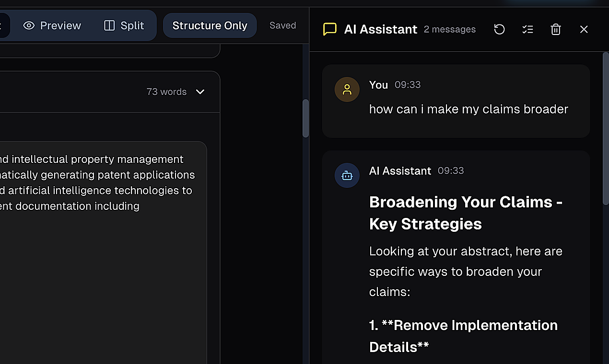
Task: Click the '2 messages' counter label
Action: click(450, 29)
